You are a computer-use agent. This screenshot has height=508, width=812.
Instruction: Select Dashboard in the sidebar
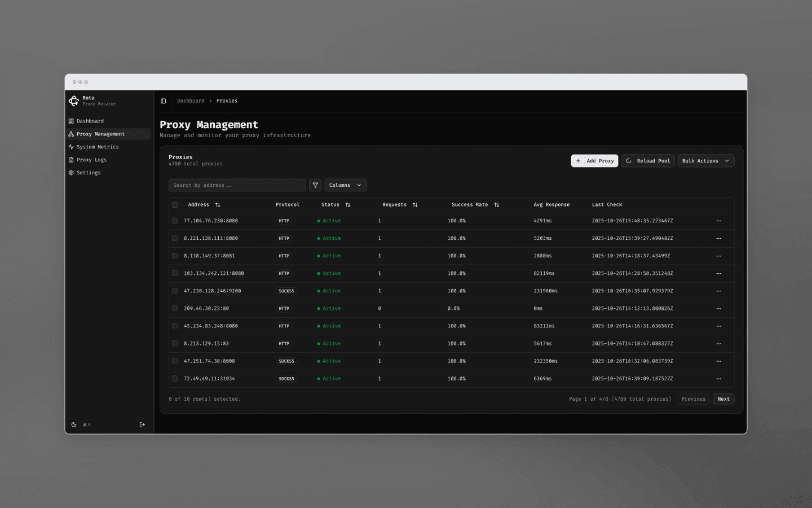click(89, 121)
